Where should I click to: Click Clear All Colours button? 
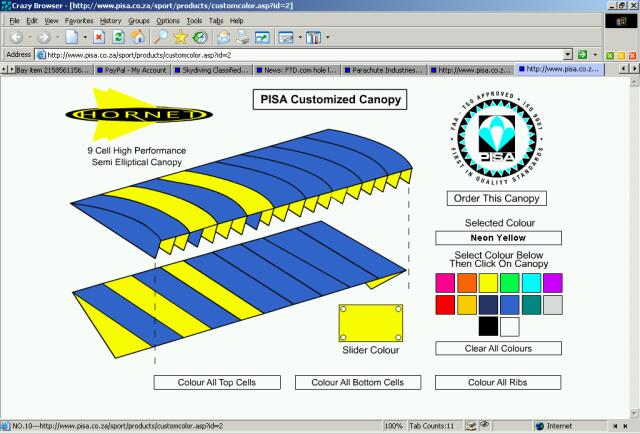click(x=498, y=349)
